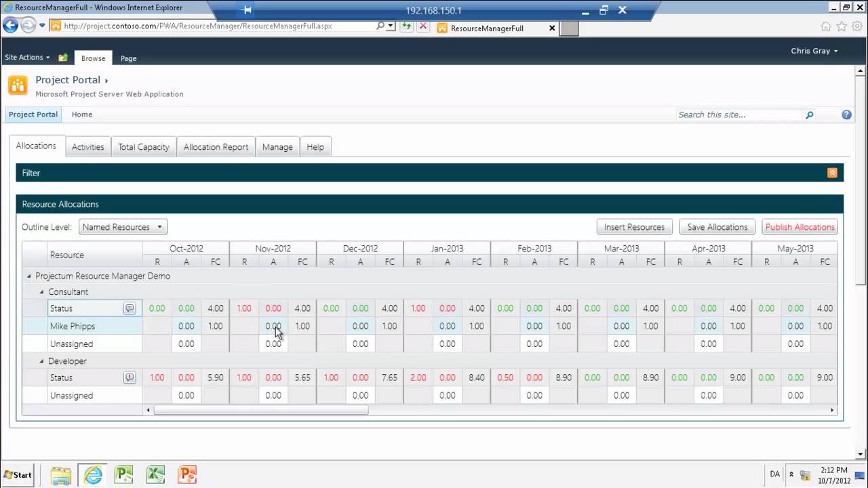Open comment icon in Consultant Status row
The height and width of the screenshot is (488, 868).
[130, 308]
